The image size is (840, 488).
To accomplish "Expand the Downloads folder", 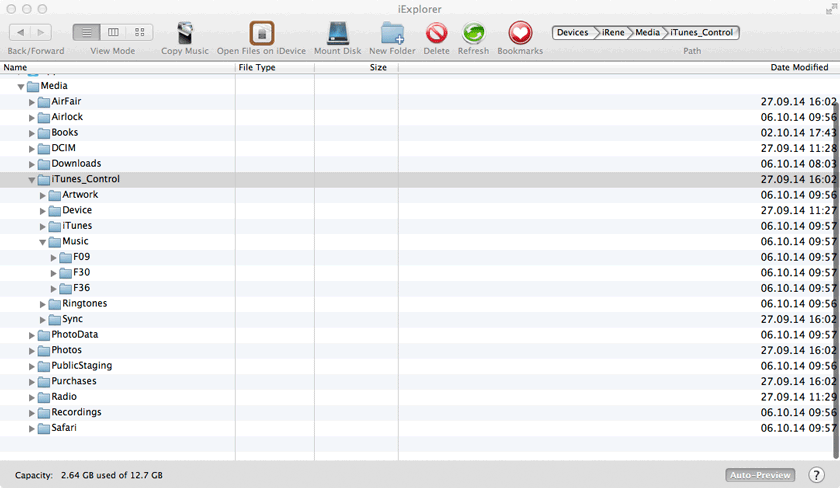I will point(32,164).
